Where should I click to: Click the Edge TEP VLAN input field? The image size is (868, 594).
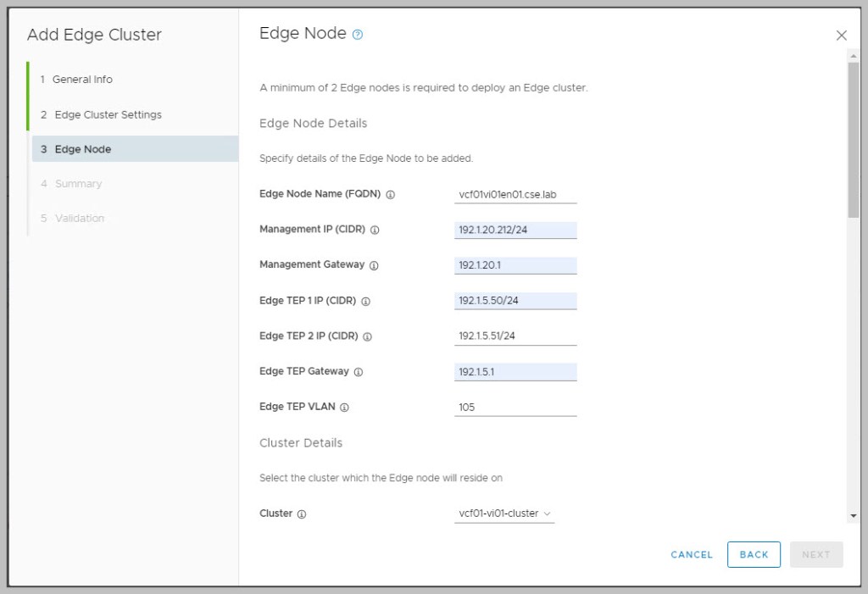[515, 408]
